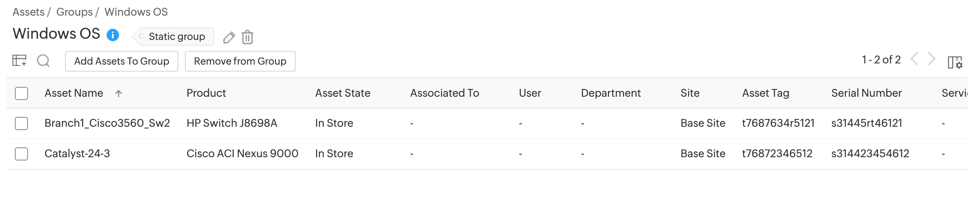Viewport: 980px width, 214px height.
Task: Delete the group using the trash icon
Action: (x=247, y=37)
